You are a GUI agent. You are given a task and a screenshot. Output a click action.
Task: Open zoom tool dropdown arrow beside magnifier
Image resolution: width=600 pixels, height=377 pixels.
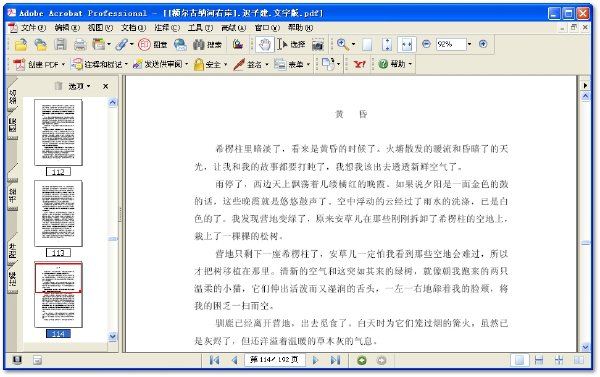(353, 44)
